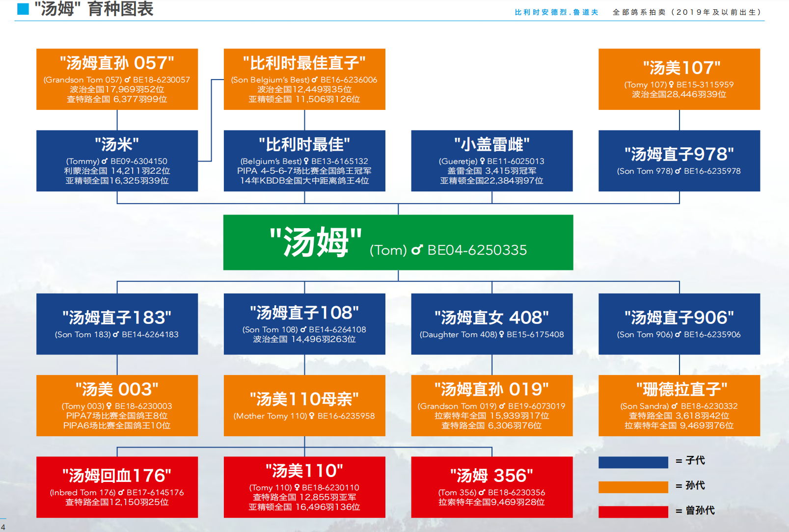Image resolution: width=789 pixels, height=532 pixels.
Task: Click the result line 查特路全国 6,377羽99位
Action: coord(117,99)
